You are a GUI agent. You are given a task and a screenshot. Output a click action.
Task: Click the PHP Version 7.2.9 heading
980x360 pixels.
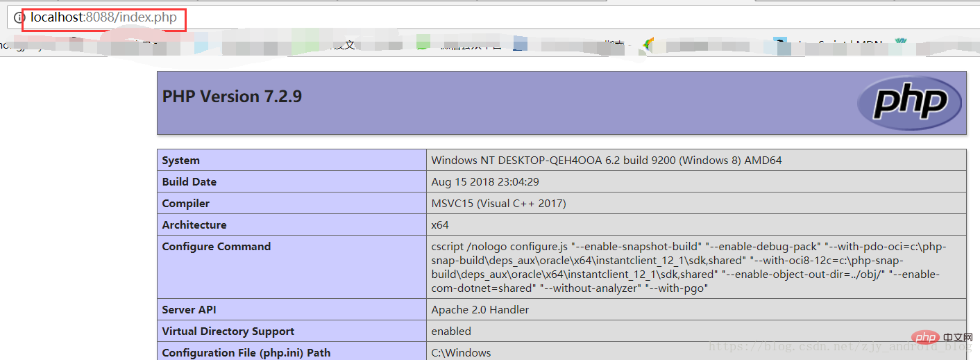(232, 97)
